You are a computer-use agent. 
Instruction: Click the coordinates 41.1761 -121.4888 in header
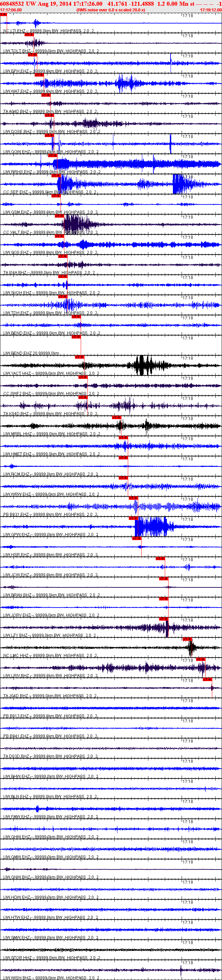[131, 3]
